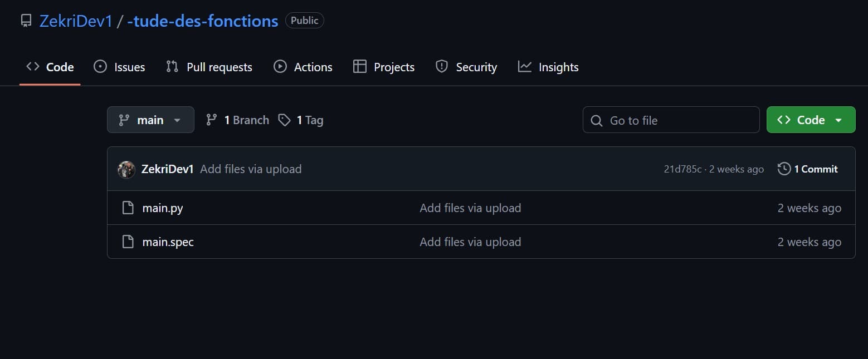Click the history clock icon near 1 Commit
868x359 pixels.
click(x=784, y=169)
